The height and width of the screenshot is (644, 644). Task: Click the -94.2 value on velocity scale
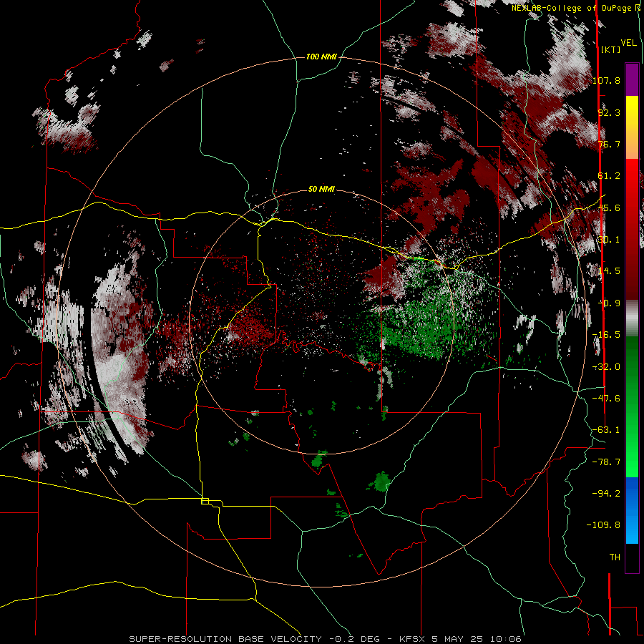(607, 493)
